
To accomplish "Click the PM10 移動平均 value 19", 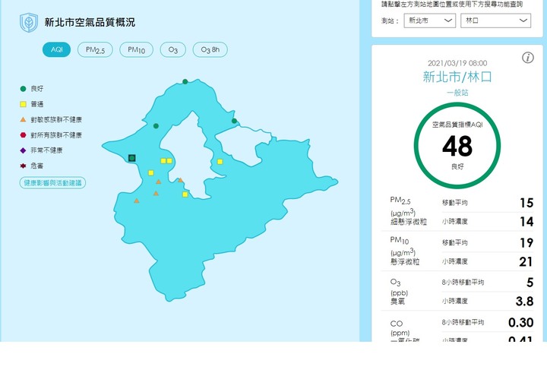I will 526,242.
